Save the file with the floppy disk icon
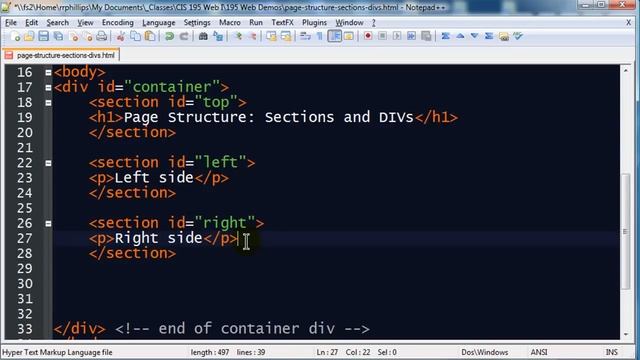This screenshot has height=360, width=640. click(44, 37)
